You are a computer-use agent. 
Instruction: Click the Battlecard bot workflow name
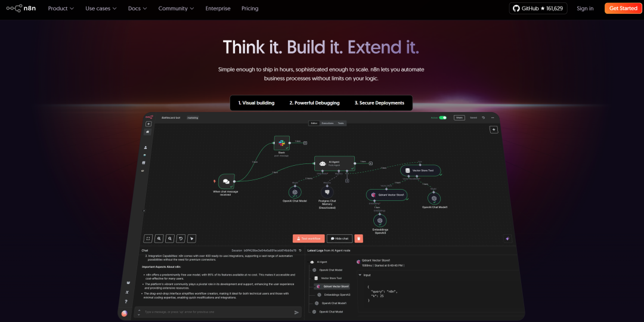point(171,118)
